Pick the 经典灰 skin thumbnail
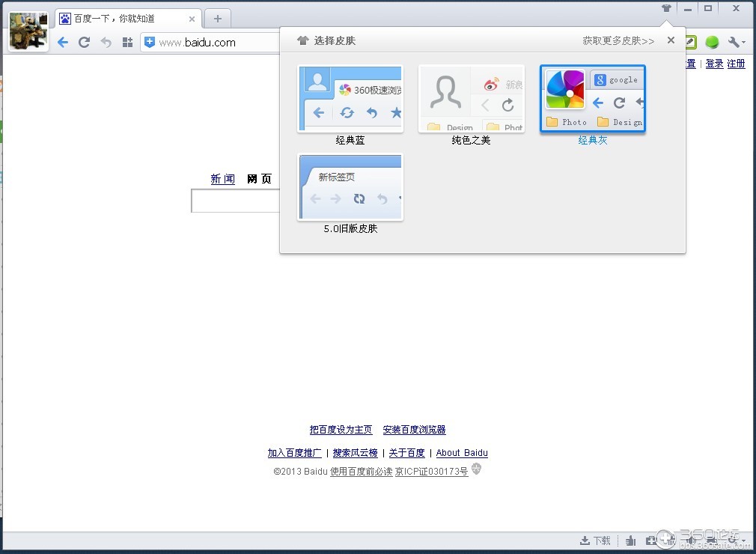The image size is (756, 554). 593,99
